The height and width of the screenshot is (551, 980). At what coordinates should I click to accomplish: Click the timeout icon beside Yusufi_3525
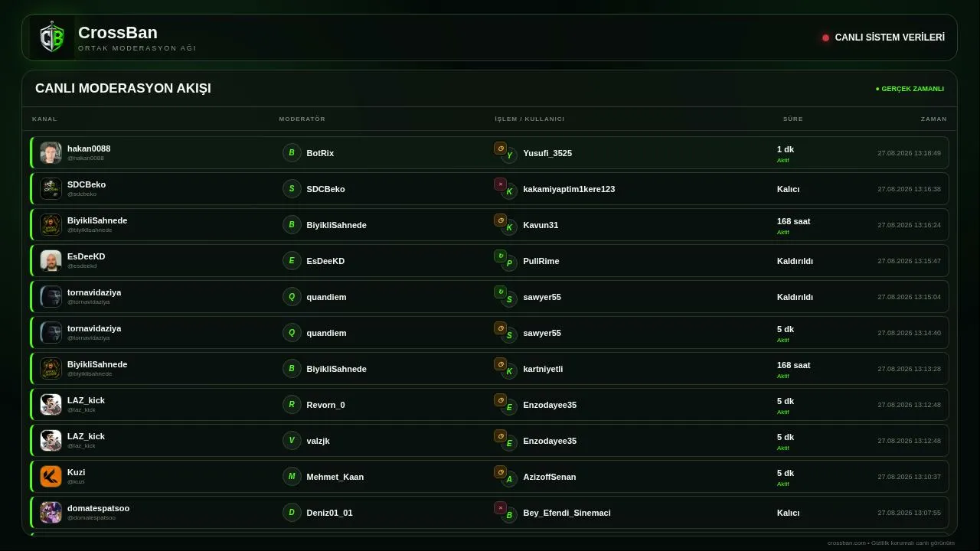pyautogui.click(x=500, y=148)
